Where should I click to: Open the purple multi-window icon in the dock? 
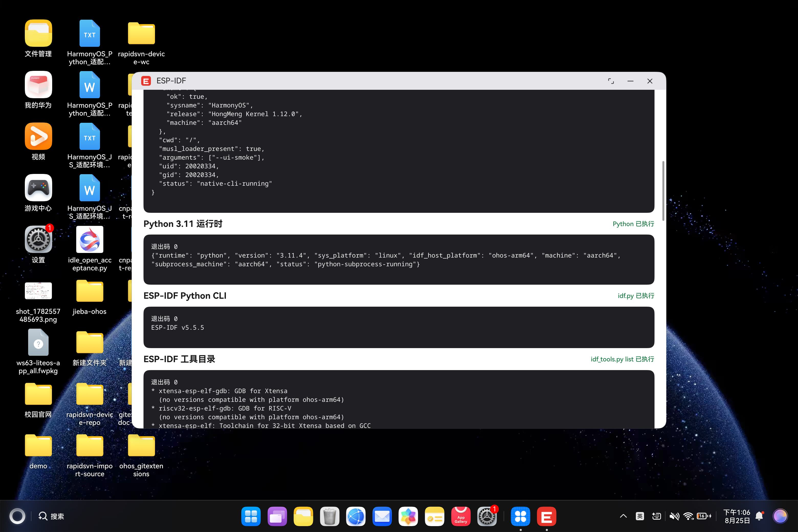277,516
